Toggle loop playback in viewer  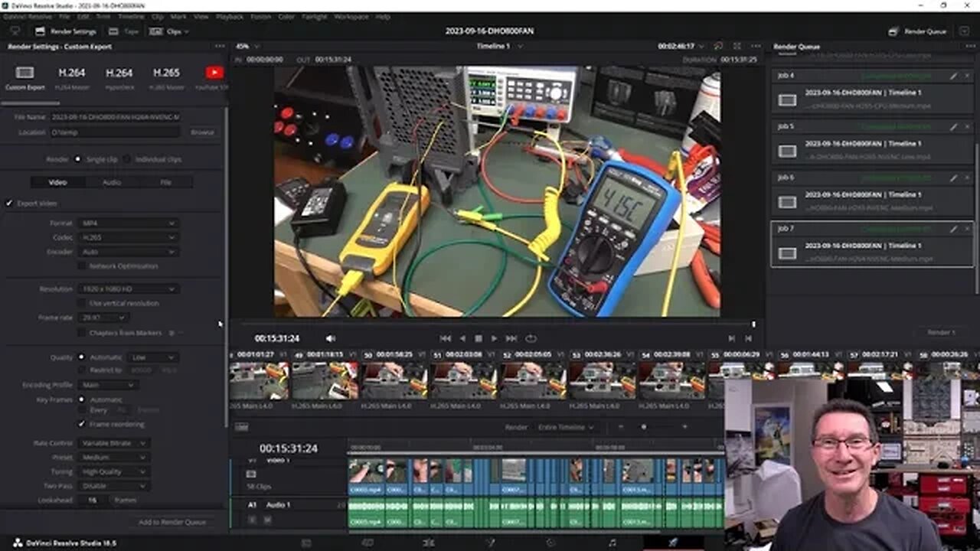(531, 338)
